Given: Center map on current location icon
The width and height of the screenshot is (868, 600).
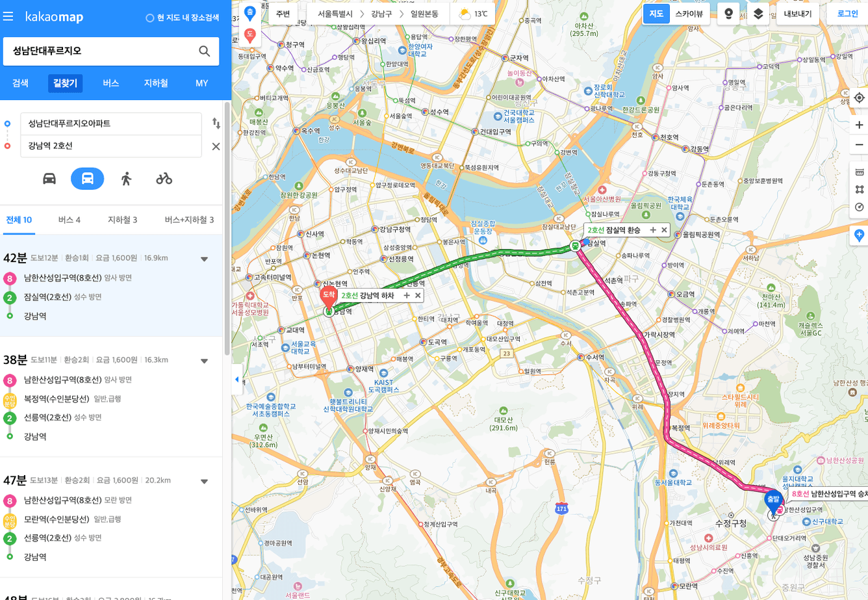Looking at the screenshot, I should 860,98.
